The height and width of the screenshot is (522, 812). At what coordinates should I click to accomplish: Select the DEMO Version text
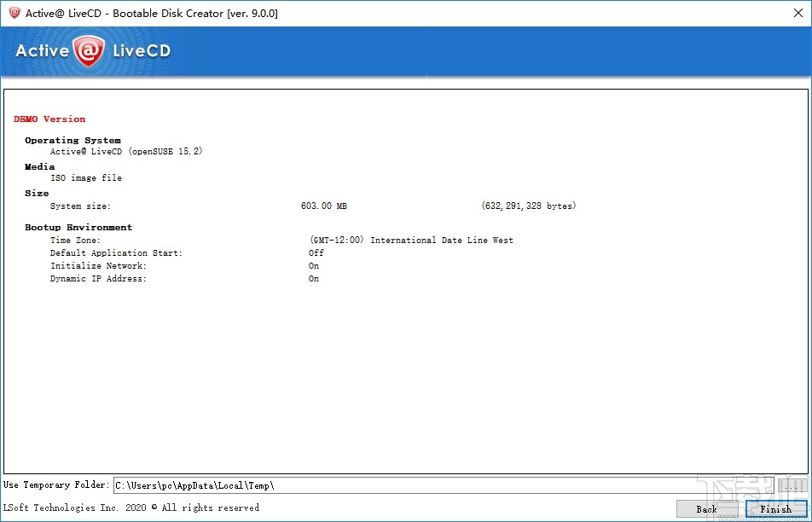click(x=49, y=119)
